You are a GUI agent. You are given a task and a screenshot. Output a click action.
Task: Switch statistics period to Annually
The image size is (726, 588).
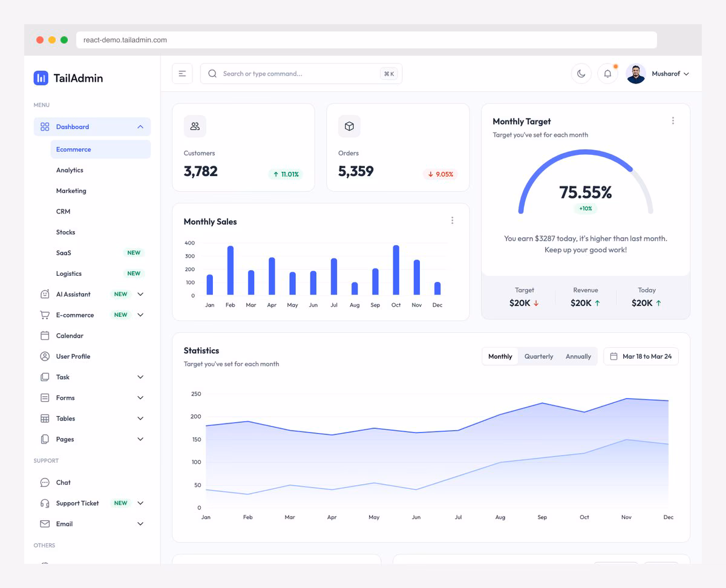tap(578, 356)
